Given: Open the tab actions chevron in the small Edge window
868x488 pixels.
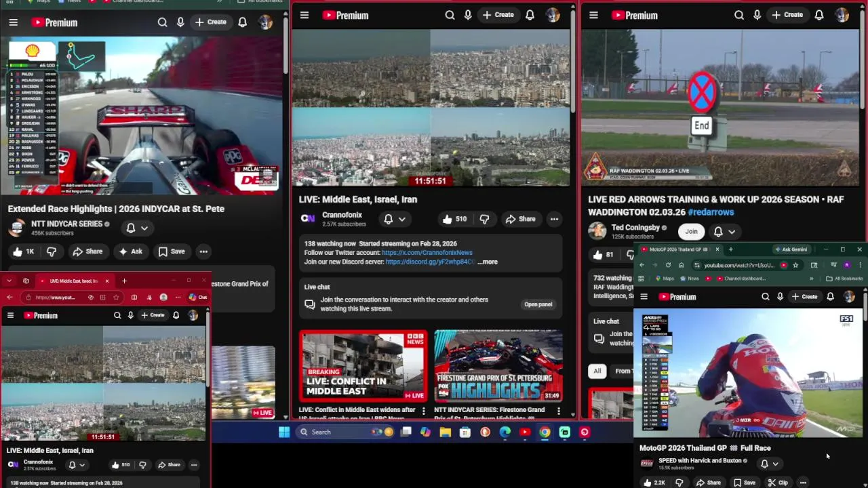Looking at the screenshot, I should [9, 281].
